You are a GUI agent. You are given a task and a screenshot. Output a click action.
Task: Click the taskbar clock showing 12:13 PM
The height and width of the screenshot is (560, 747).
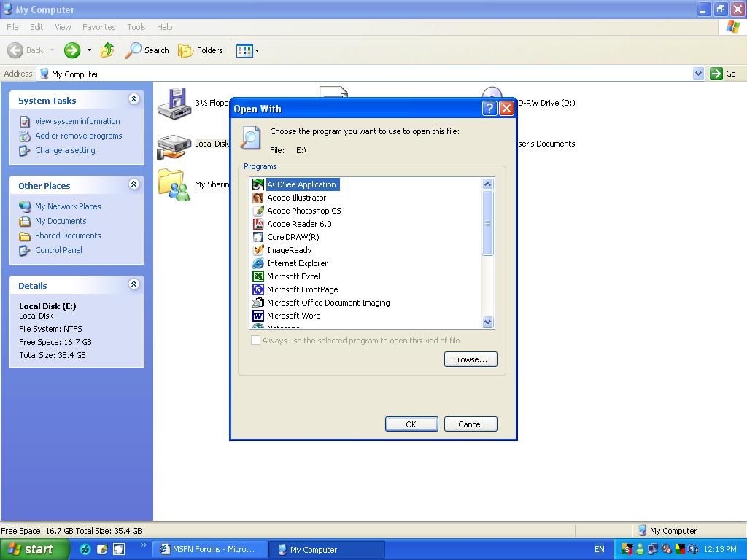(720, 549)
